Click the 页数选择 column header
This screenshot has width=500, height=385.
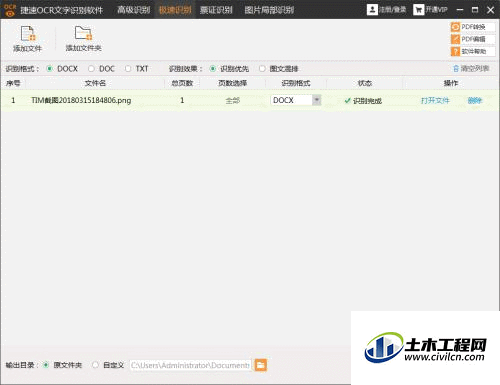pos(232,83)
